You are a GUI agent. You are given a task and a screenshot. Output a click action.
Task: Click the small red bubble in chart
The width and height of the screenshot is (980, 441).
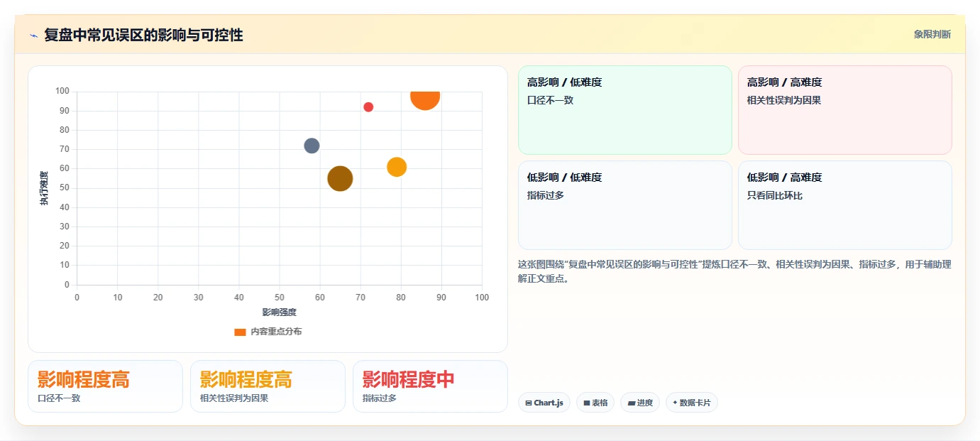[x=368, y=107]
